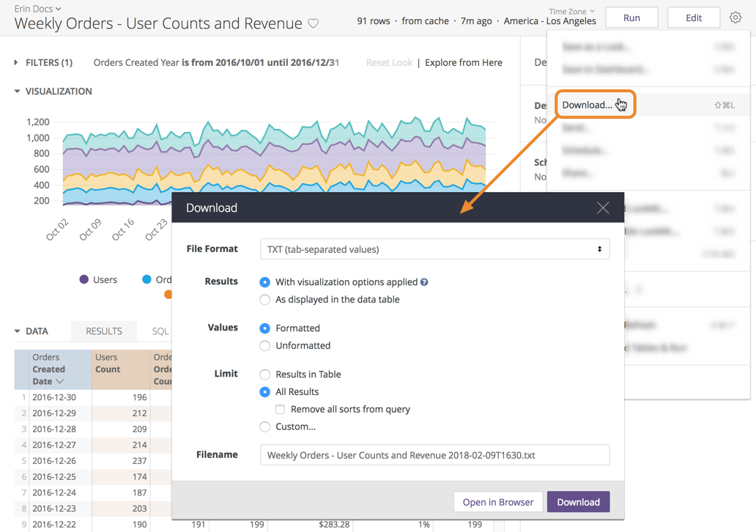The height and width of the screenshot is (532, 756).
Task: Click the Filename text field
Action: pyautogui.click(x=434, y=455)
